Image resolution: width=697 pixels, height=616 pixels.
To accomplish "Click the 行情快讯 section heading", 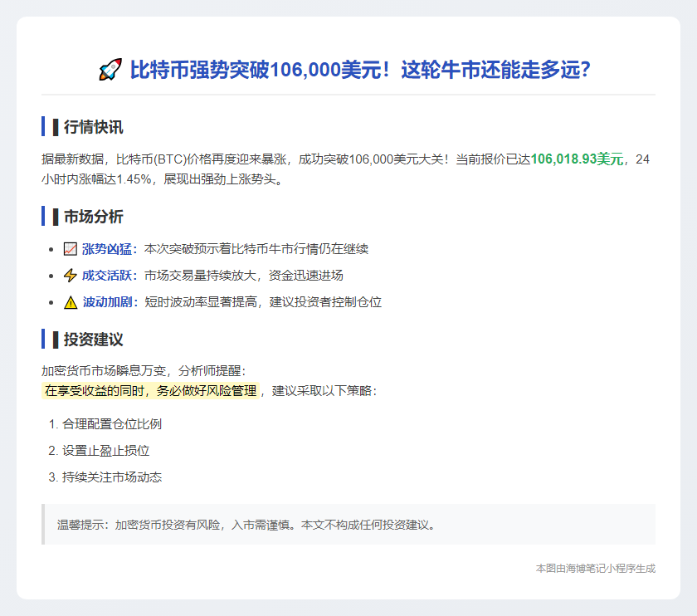I will tap(93, 127).
